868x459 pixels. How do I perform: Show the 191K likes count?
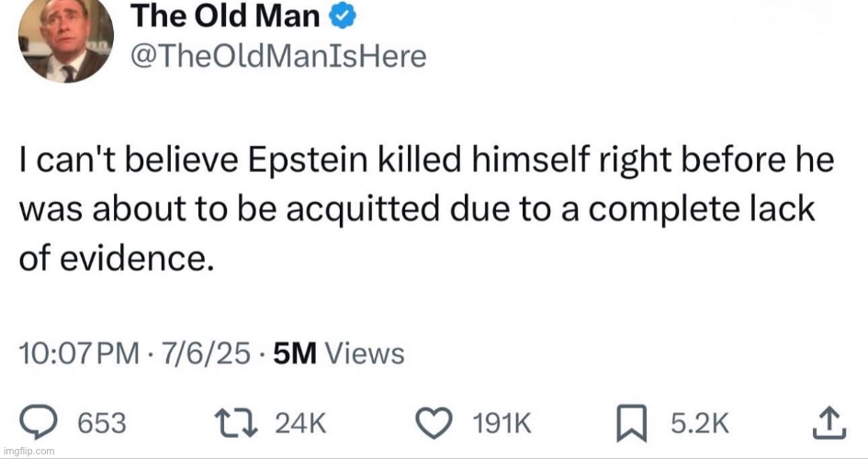(502, 423)
